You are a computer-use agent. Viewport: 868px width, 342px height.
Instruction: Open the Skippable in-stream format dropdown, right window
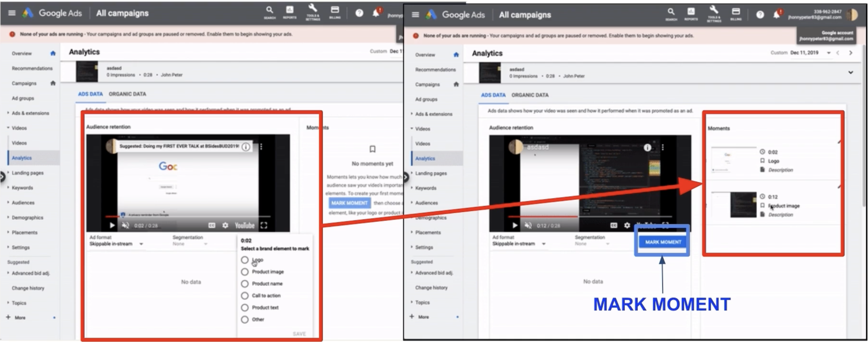coord(543,244)
